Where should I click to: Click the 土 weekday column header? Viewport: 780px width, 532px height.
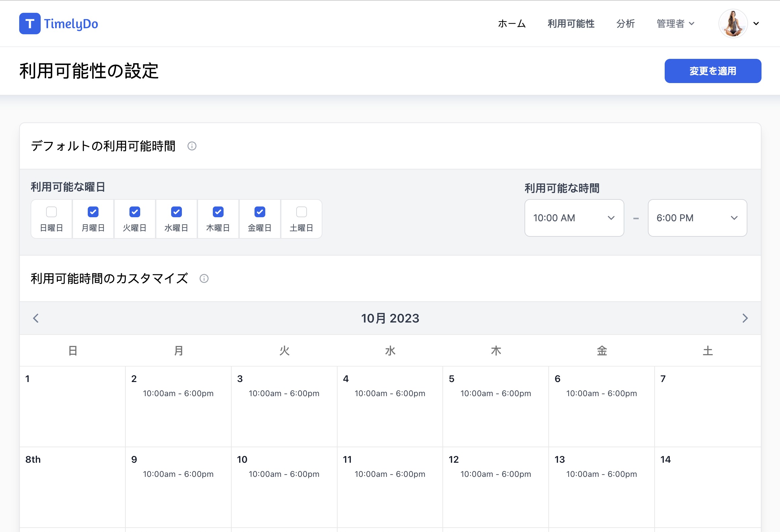[708, 351]
